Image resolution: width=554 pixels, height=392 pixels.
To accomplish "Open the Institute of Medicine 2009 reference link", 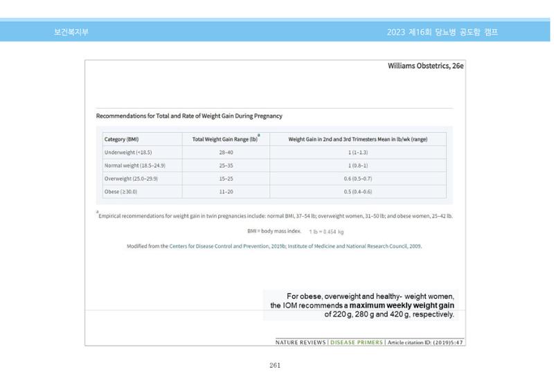I will point(355,246).
